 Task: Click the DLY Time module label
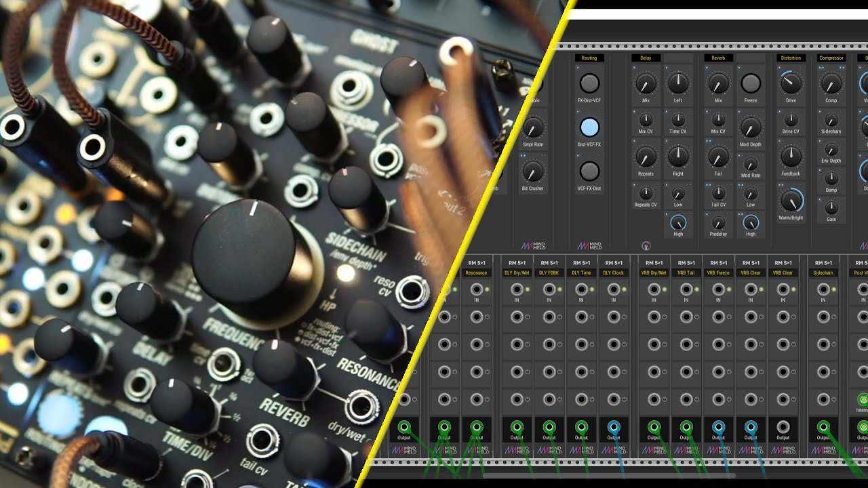click(x=581, y=272)
